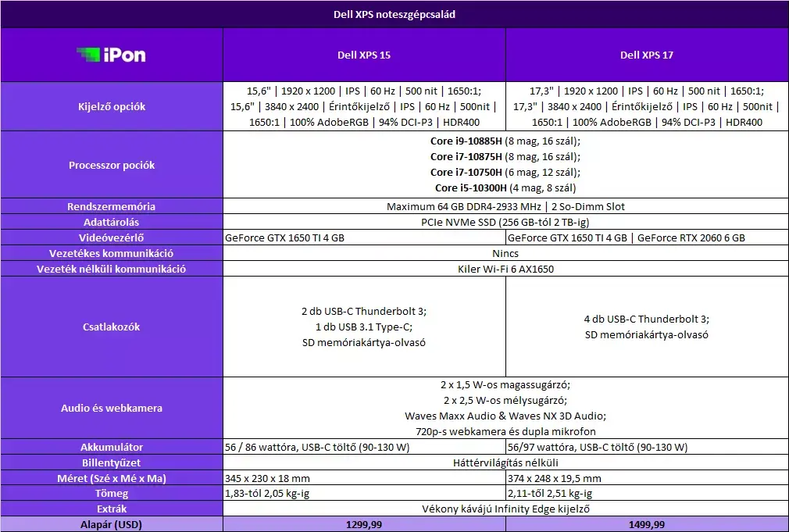
Task: Select the "Core i7-10750H" processor line
Action: point(505,172)
